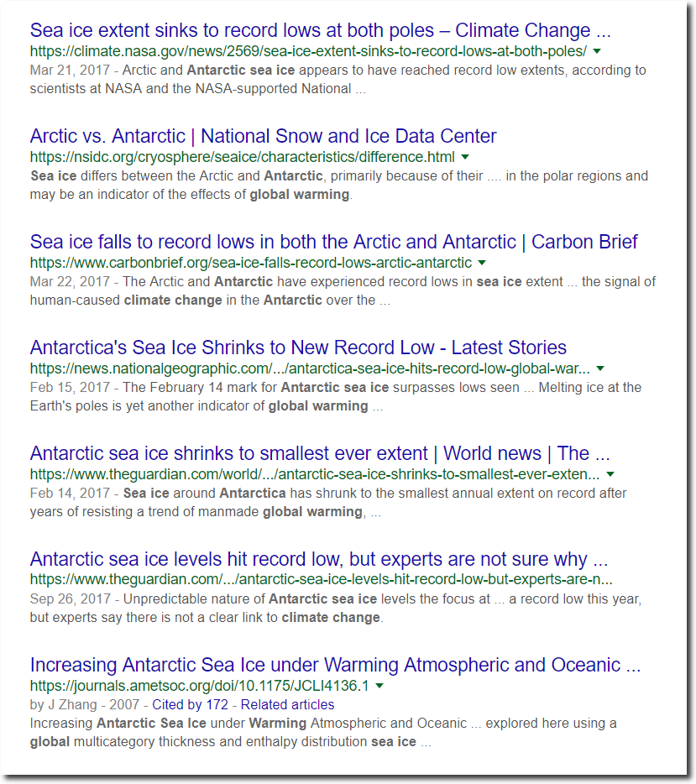The height and width of the screenshot is (784, 696).
Task: Expand dropdown arrow next to antarctic-sea-ice-shrinks Guardian URL
Action: point(610,474)
